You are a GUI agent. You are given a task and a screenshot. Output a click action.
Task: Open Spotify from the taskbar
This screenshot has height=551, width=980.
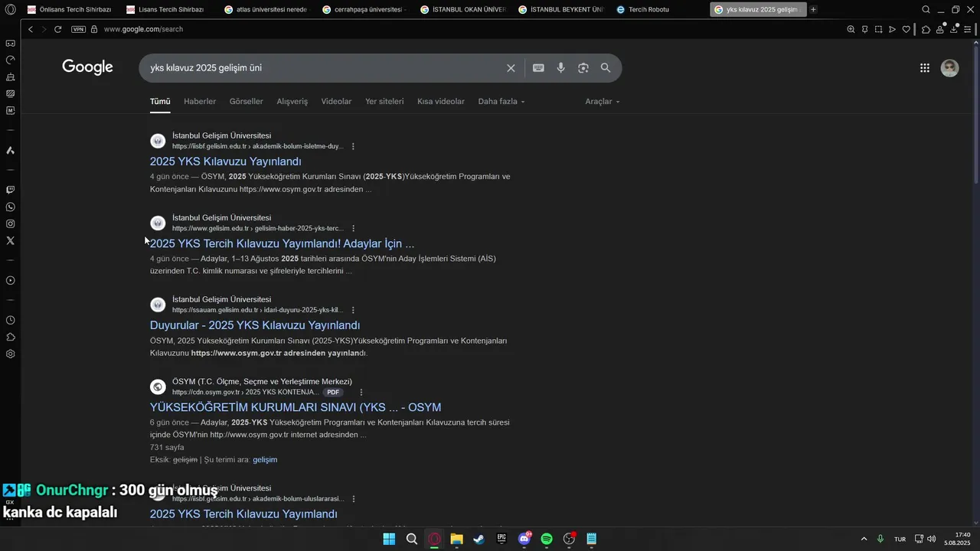point(547,539)
